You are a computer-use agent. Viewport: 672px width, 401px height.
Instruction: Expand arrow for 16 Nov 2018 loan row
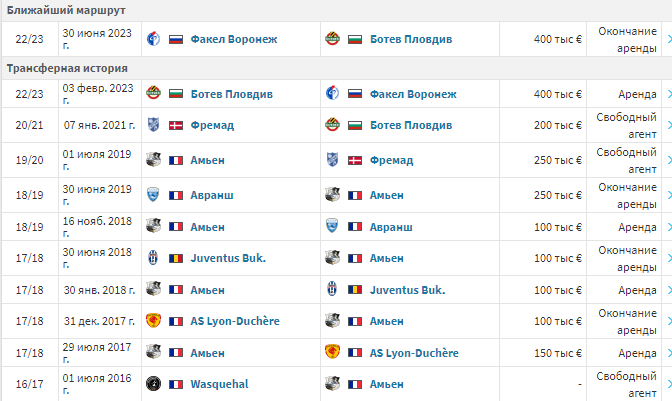[x=667, y=226]
